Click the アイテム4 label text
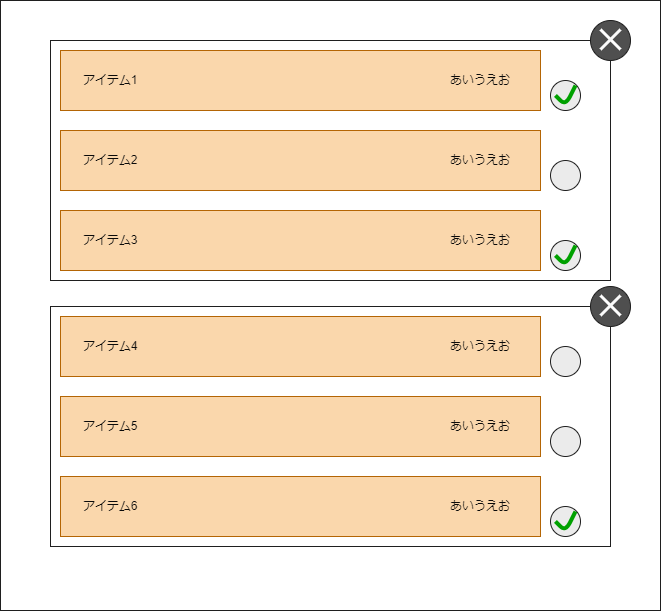661x611 pixels. click(110, 346)
